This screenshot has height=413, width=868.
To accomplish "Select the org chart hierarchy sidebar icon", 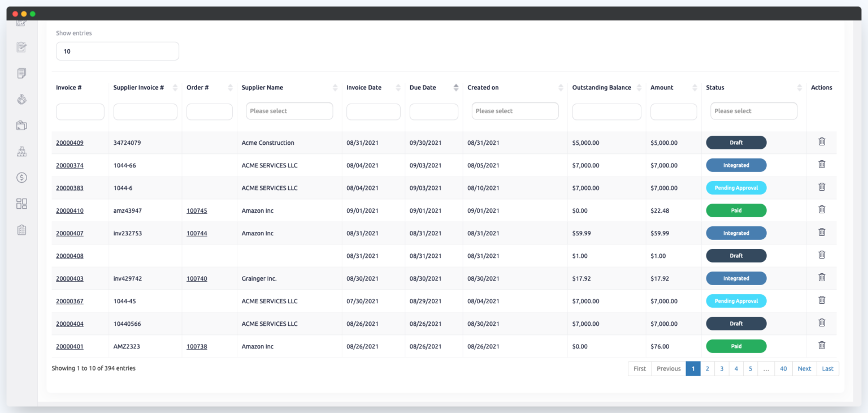I will (21, 151).
